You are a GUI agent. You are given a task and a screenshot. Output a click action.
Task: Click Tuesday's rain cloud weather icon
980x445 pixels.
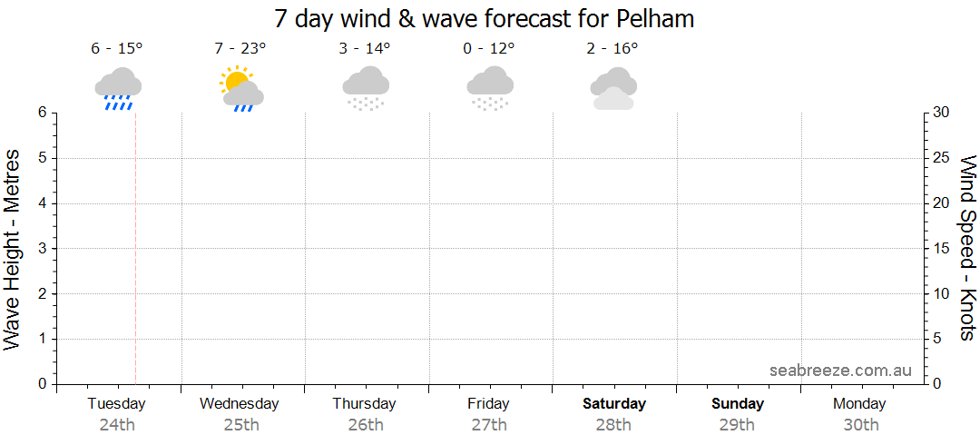118,88
